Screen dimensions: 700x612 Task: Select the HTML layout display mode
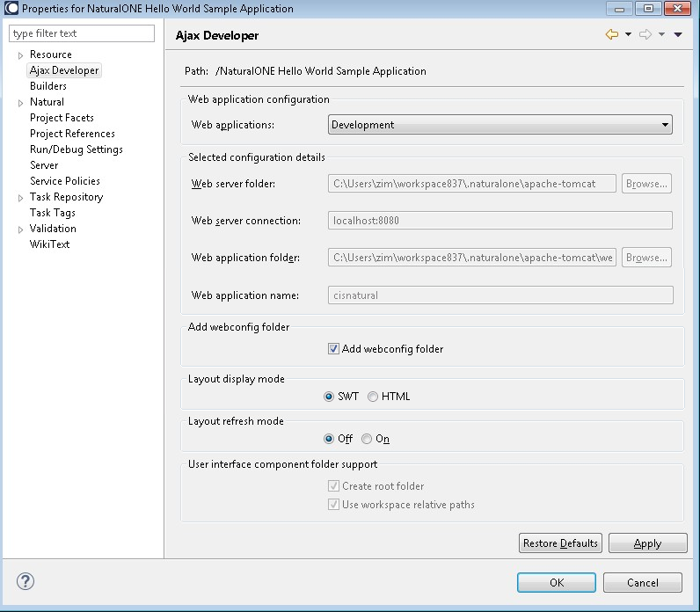[373, 397]
